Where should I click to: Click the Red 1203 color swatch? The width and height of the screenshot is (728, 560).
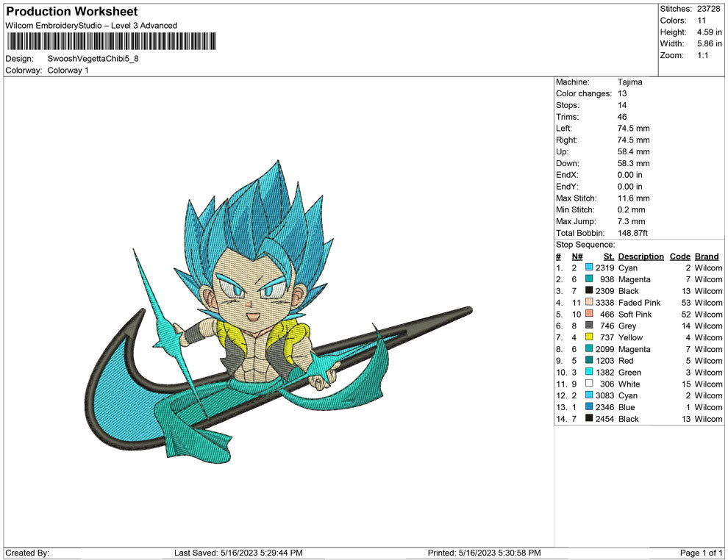[x=589, y=360]
